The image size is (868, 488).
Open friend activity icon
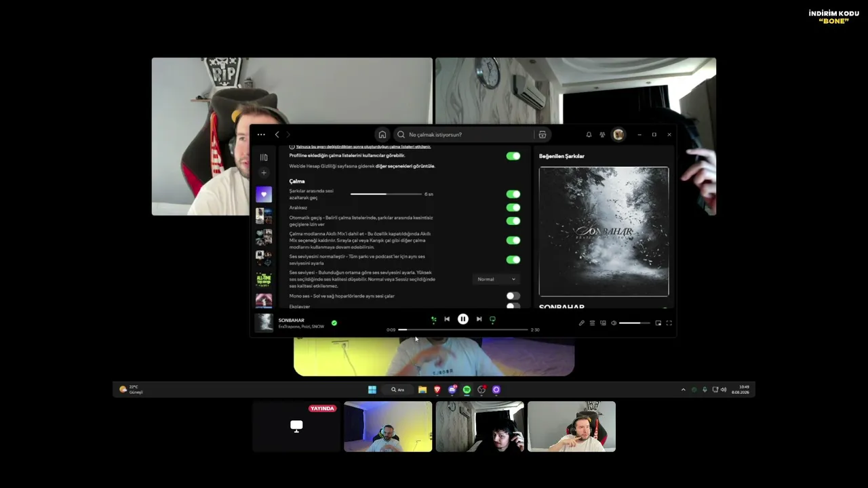pos(602,135)
